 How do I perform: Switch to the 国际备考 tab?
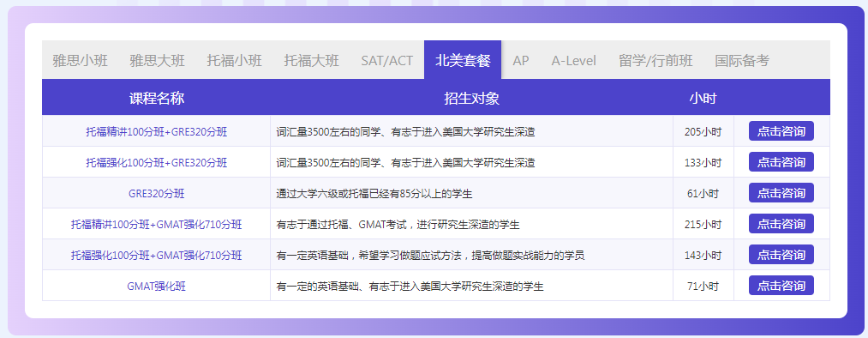(742, 60)
